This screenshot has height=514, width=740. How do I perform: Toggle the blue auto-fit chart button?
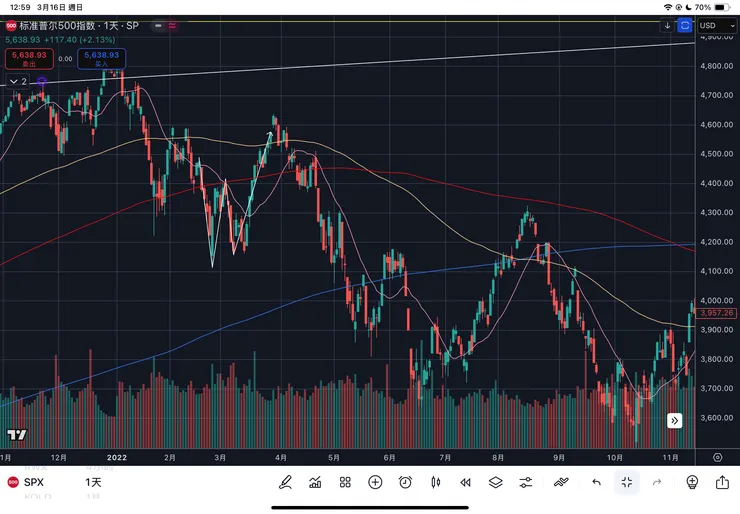point(685,25)
